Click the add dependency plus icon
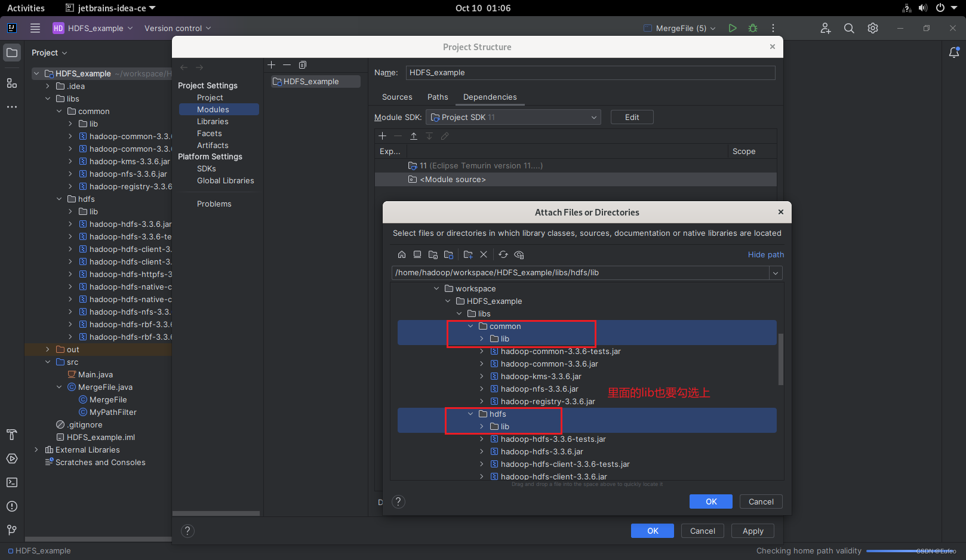 click(383, 136)
